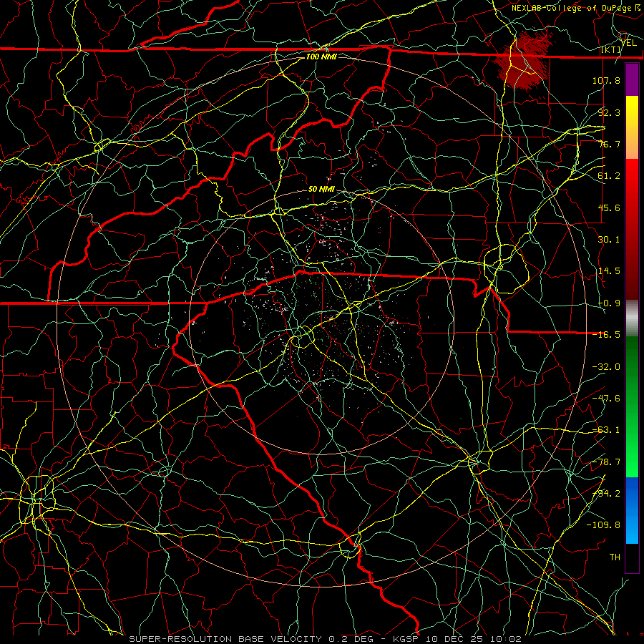This screenshot has width=644, height=644.
Task: Select the 107.8 legend value
Action: pyautogui.click(x=606, y=80)
